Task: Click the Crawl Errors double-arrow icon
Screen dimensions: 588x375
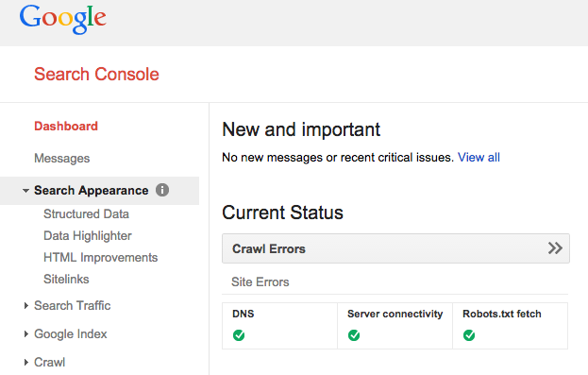Action: 555,248
